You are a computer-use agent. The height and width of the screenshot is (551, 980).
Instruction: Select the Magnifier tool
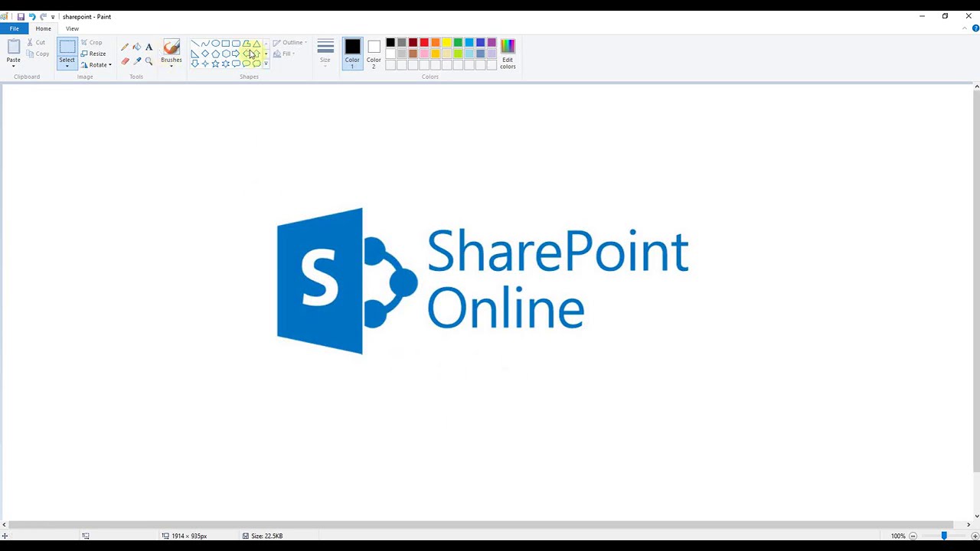tap(149, 60)
